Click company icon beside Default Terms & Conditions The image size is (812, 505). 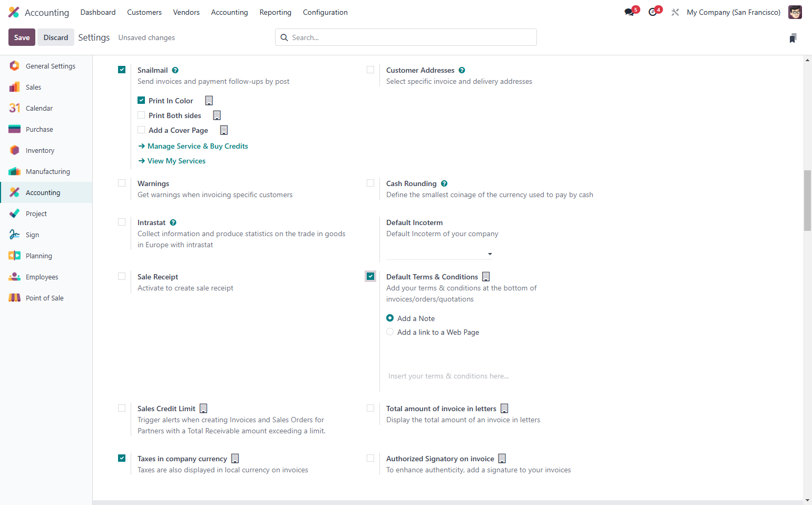[486, 276]
